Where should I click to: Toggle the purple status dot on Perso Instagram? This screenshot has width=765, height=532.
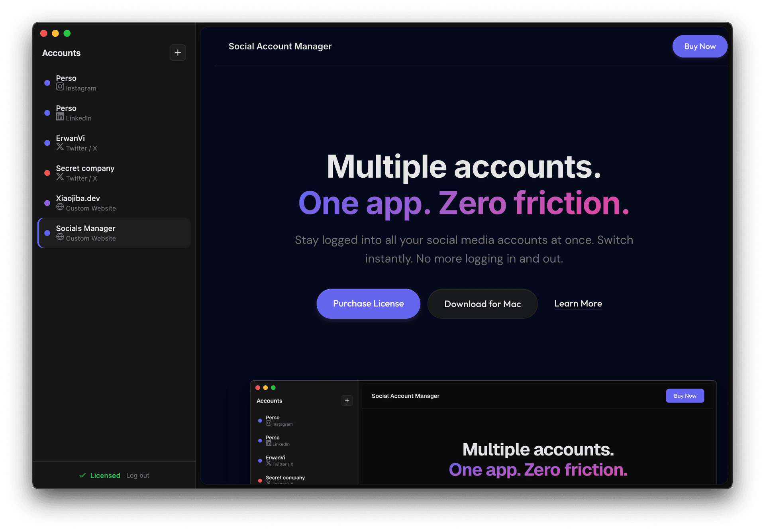(47, 83)
